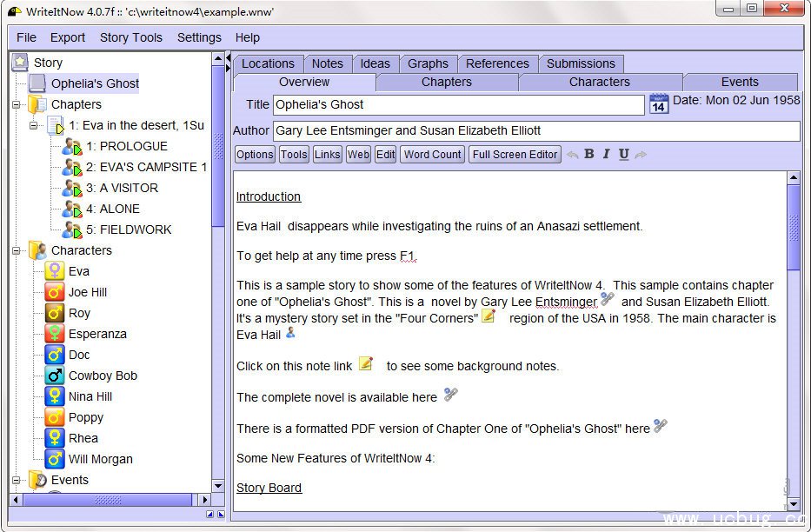Image resolution: width=811 pixels, height=532 pixels.
Task: Click into the Author text field
Action: 535,130
